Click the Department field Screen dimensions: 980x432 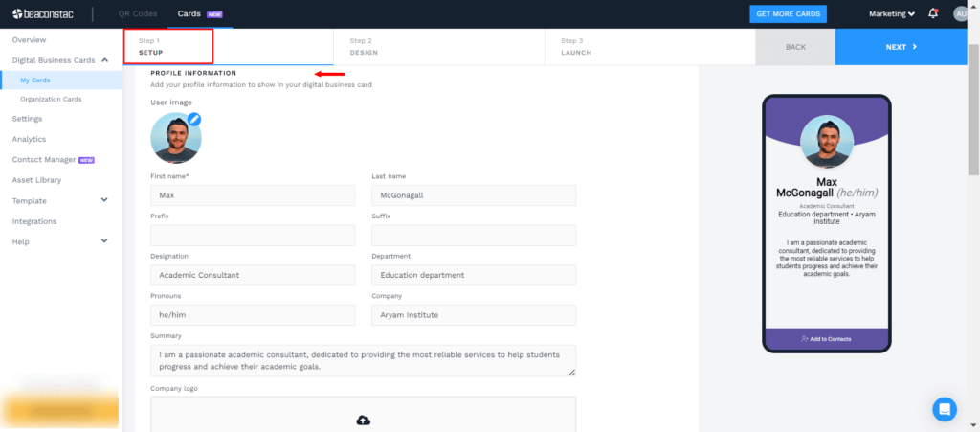click(474, 275)
